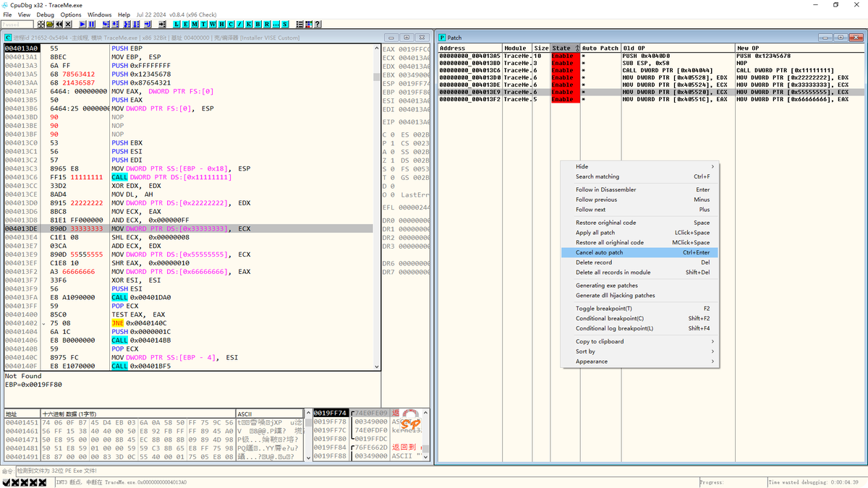Expand Copy to clipboard submenu

[x=639, y=341]
